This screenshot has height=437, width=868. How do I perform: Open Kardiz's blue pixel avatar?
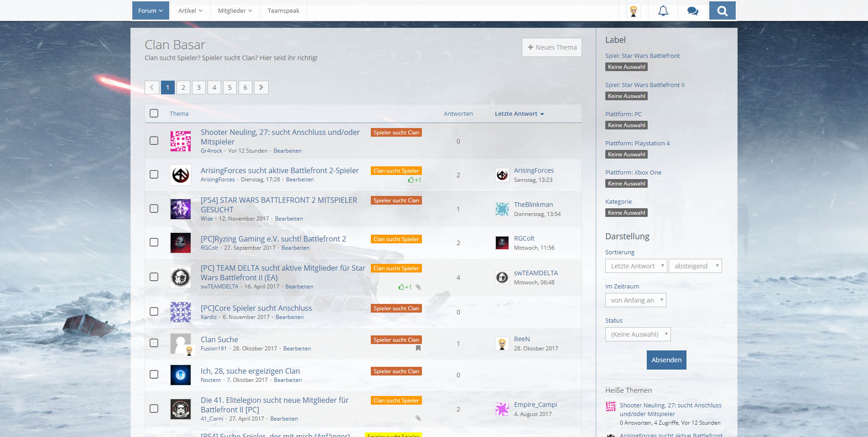pos(181,312)
